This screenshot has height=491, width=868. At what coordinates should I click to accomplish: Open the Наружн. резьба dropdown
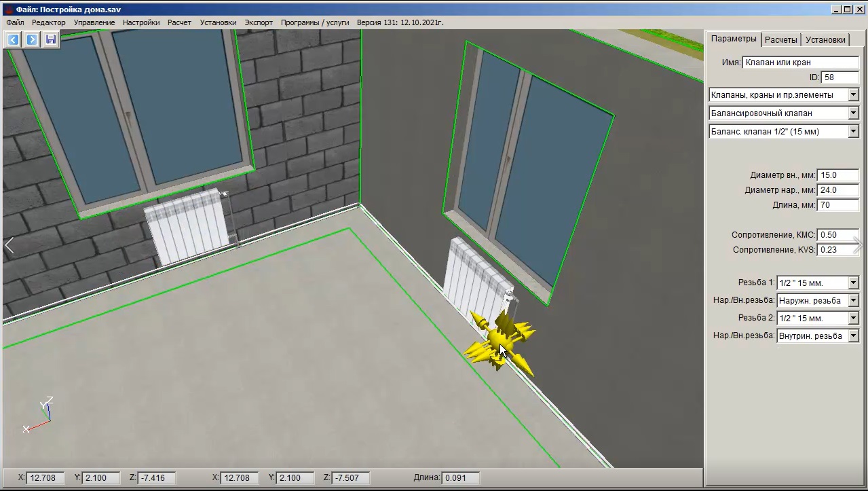(x=854, y=301)
